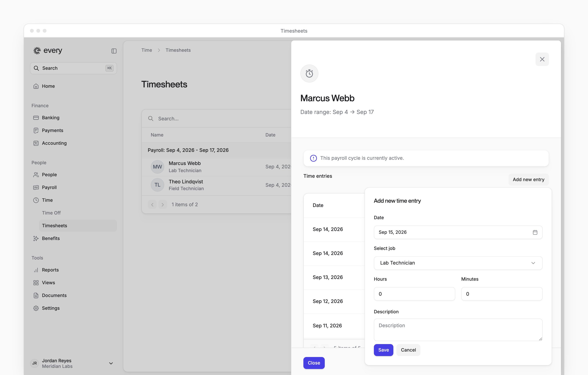
Task: Click the Sep 15, 2026 date field
Action: [x=458, y=232]
